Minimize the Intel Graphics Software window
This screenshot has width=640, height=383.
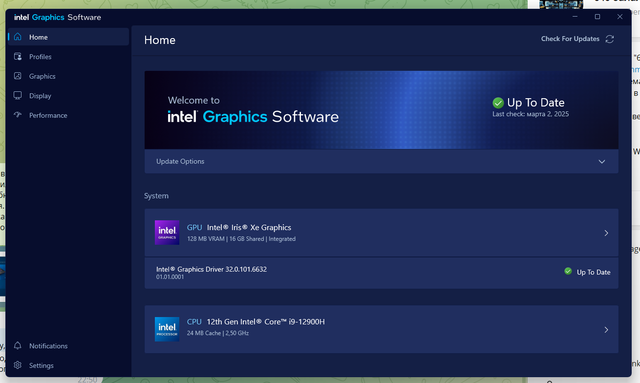tap(575, 17)
